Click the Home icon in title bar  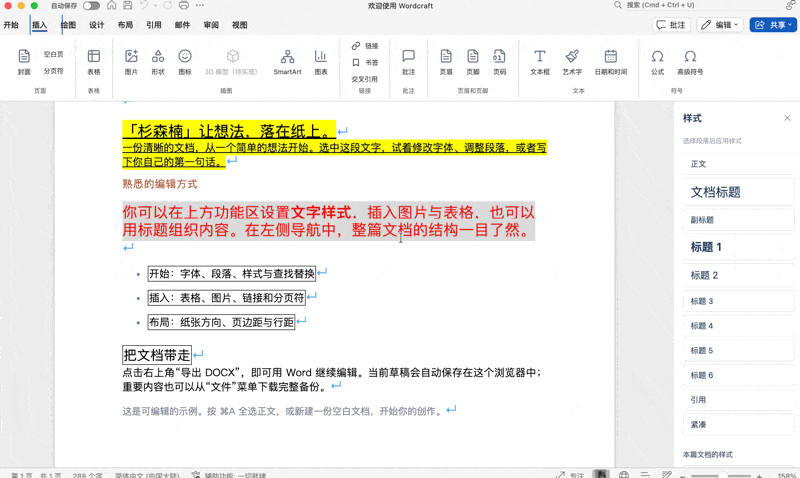[112, 5]
